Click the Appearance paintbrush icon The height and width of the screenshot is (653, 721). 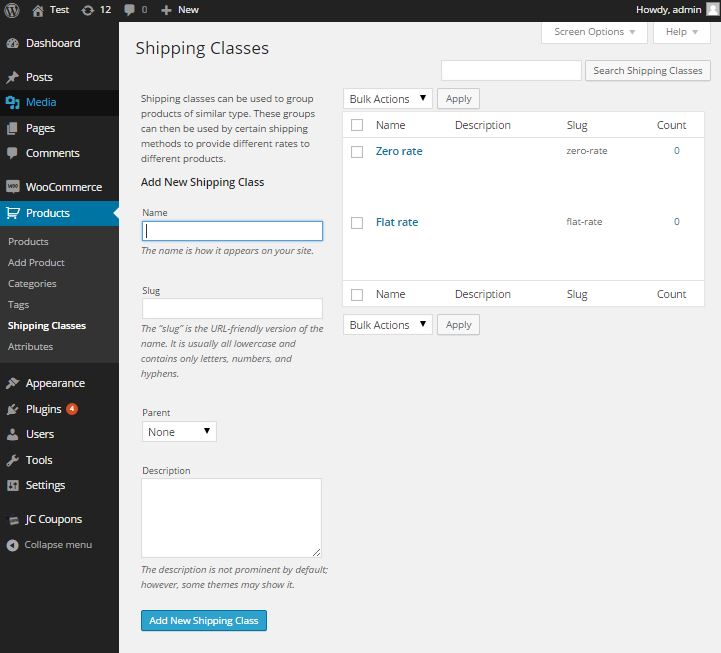point(13,383)
